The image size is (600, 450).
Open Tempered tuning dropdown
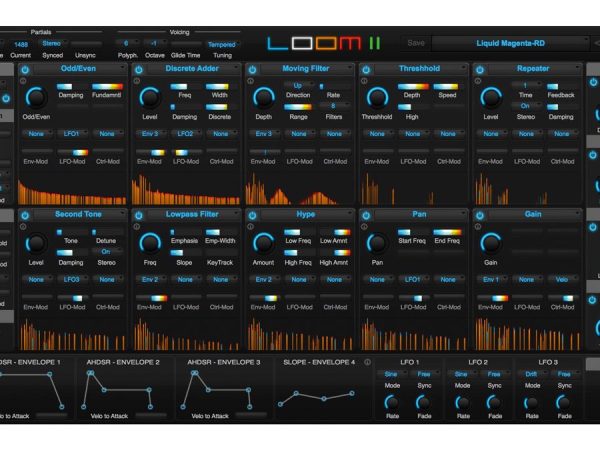[222, 44]
